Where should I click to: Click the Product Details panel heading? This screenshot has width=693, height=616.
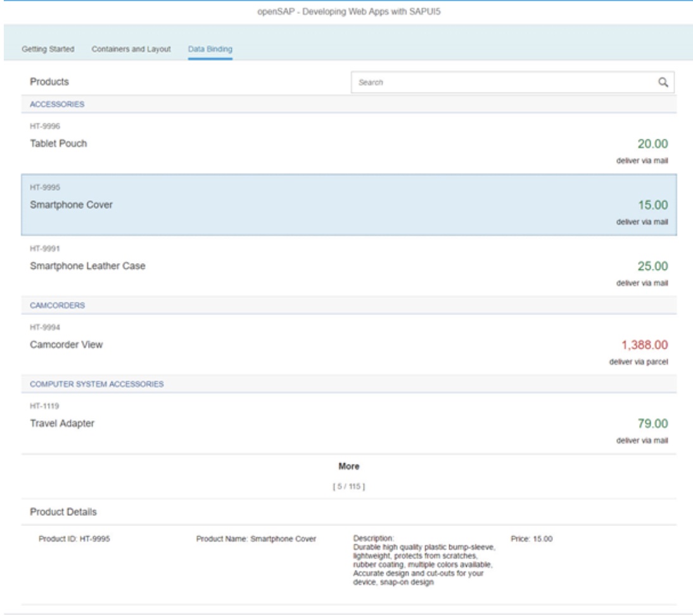pos(63,511)
